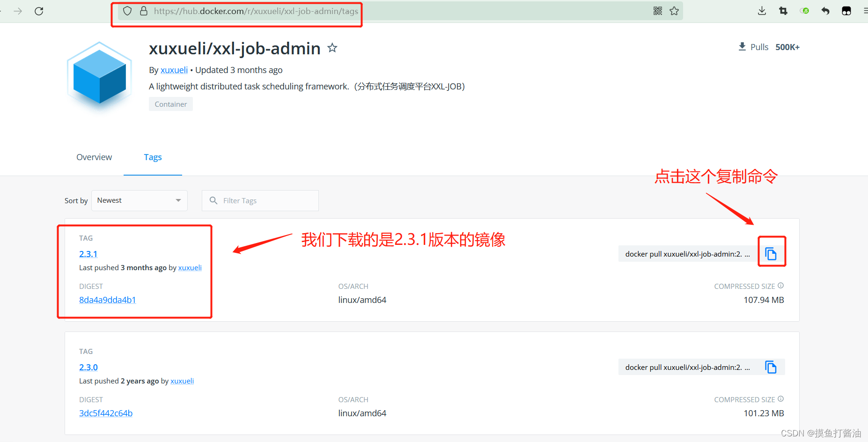Screen dimensions: 868x442
Task: Click the green extension icon
Action: [x=805, y=11]
